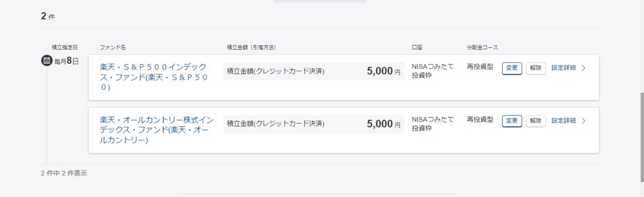The image size is (644, 197).
Task: Expand chevron arrow in オールカントリー fund row
Action: point(584,120)
